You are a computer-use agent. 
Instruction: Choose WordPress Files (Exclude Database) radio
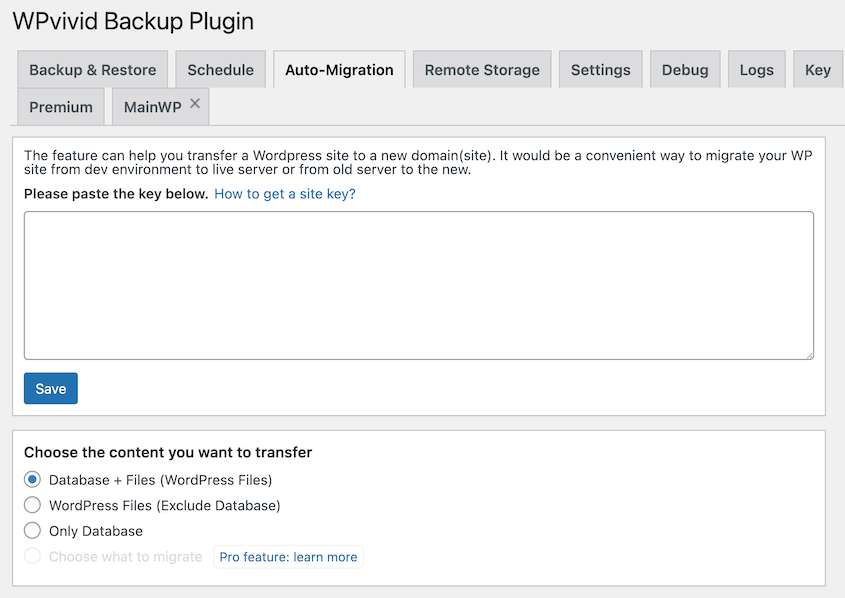point(32,505)
